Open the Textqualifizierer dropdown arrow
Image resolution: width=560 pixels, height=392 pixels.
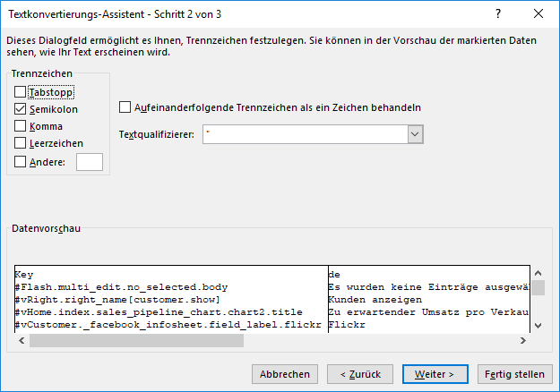pyautogui.click(x=415, y=133)
